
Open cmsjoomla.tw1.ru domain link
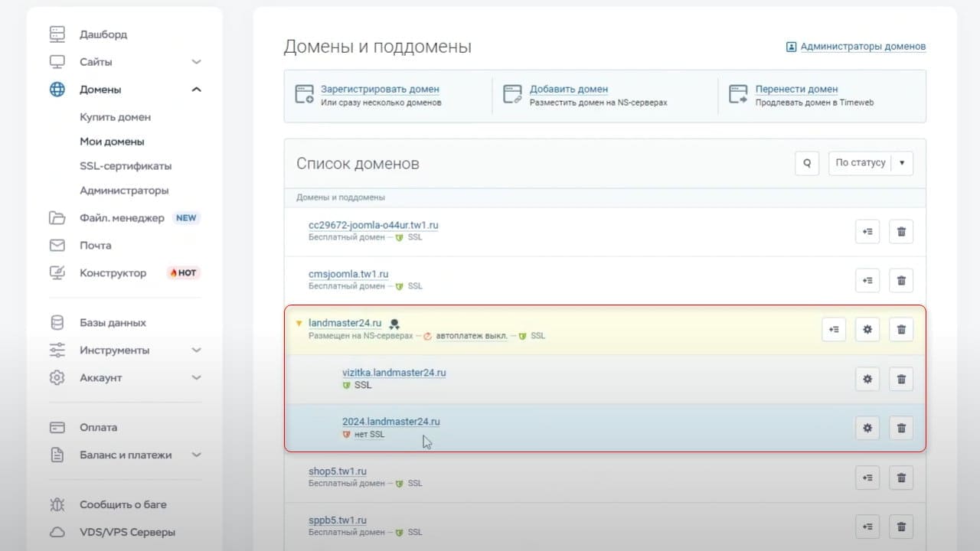pos(348,275)
